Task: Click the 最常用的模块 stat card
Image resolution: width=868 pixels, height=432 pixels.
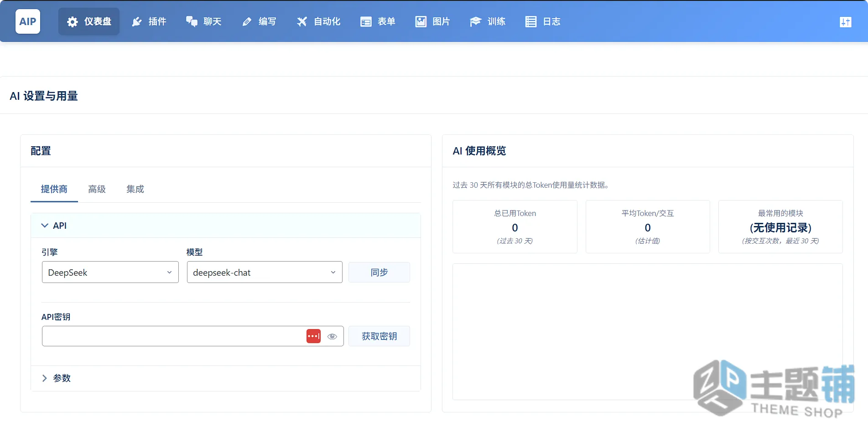Action: [780, 226]
